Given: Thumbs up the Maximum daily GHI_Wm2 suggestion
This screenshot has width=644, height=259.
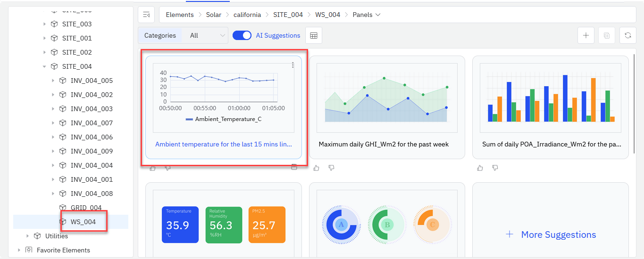Looking at the screenshot, I should 317,168.
